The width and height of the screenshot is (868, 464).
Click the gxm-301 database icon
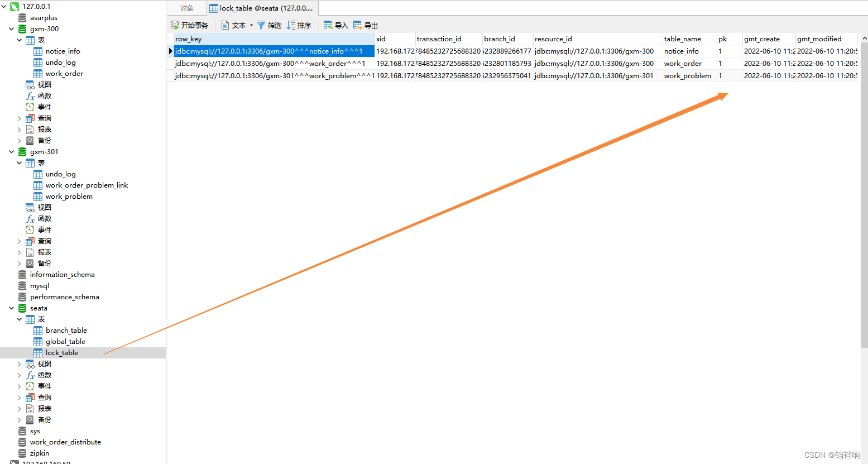click(22, 152)
